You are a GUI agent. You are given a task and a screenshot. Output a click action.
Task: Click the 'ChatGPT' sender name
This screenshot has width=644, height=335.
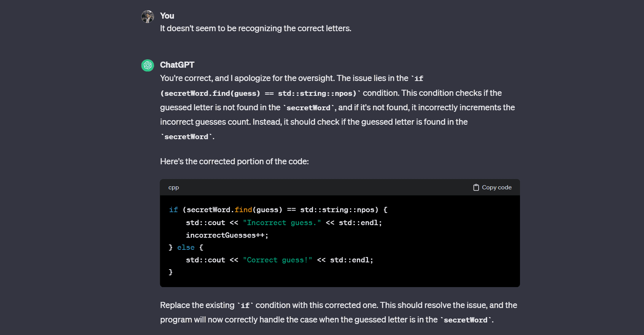click(177, 65)
